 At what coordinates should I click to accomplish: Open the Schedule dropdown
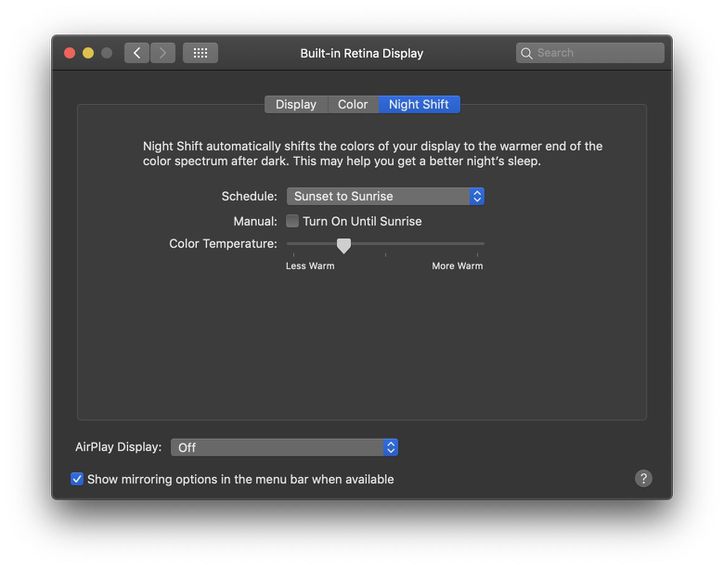[386, 196]
